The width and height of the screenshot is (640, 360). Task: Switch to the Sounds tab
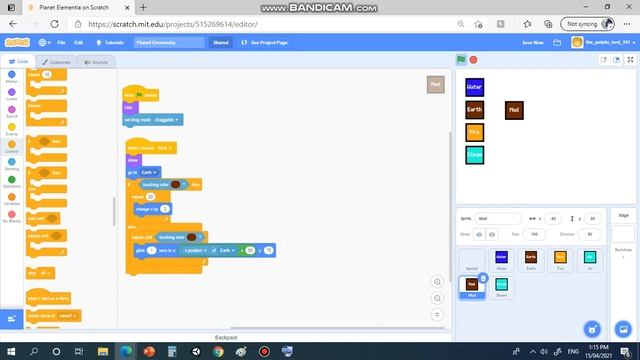click(96, 62)
